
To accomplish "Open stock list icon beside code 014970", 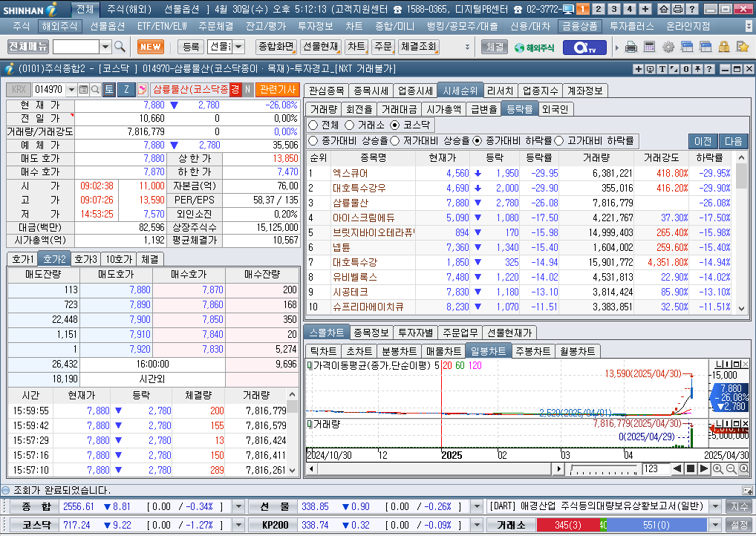I will click(83, 89).
